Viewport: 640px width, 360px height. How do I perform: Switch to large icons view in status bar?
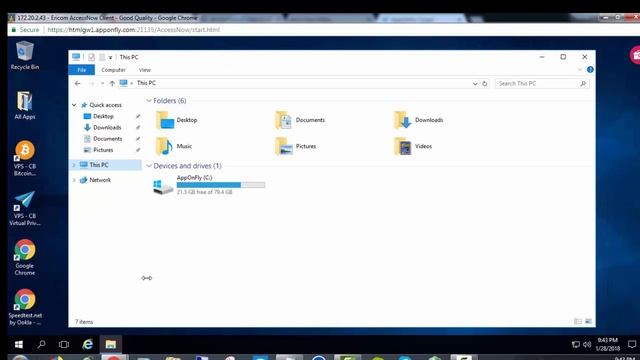[588, 322]
